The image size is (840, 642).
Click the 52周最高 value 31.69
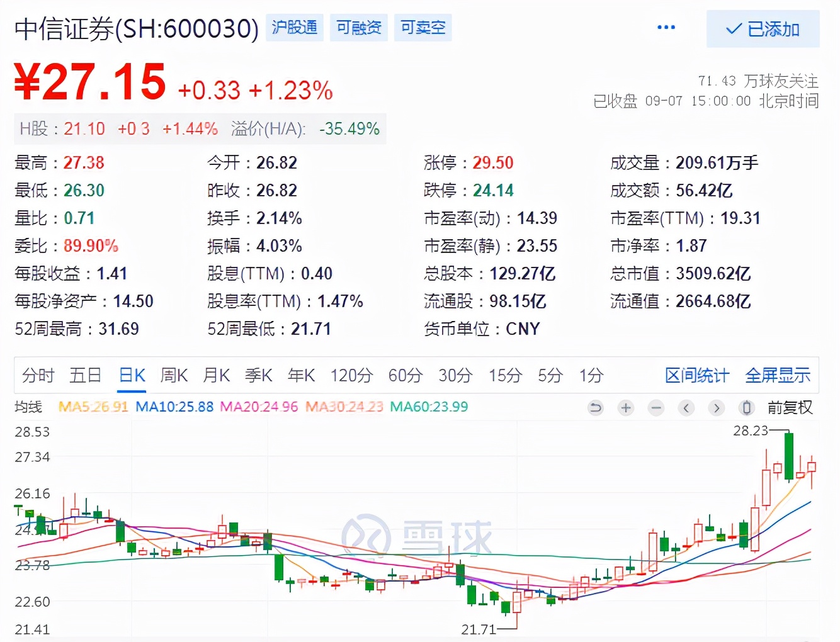tap(118, 329)
